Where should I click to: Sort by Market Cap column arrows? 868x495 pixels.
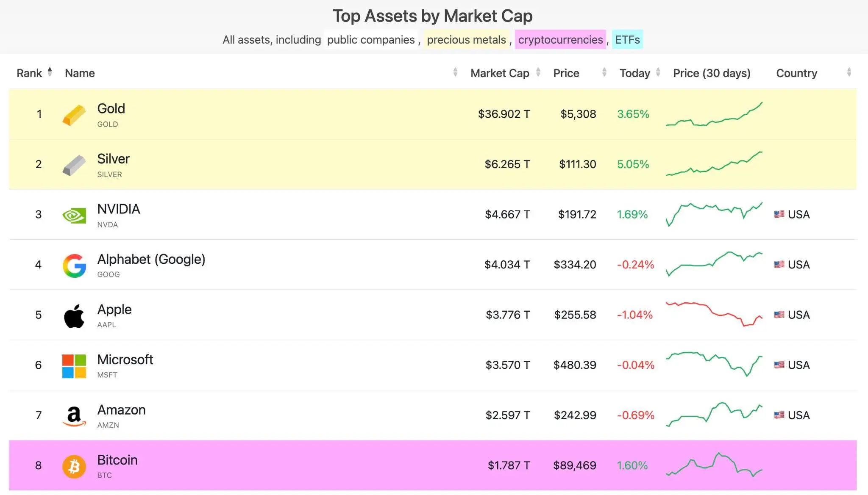pos(538,72)
